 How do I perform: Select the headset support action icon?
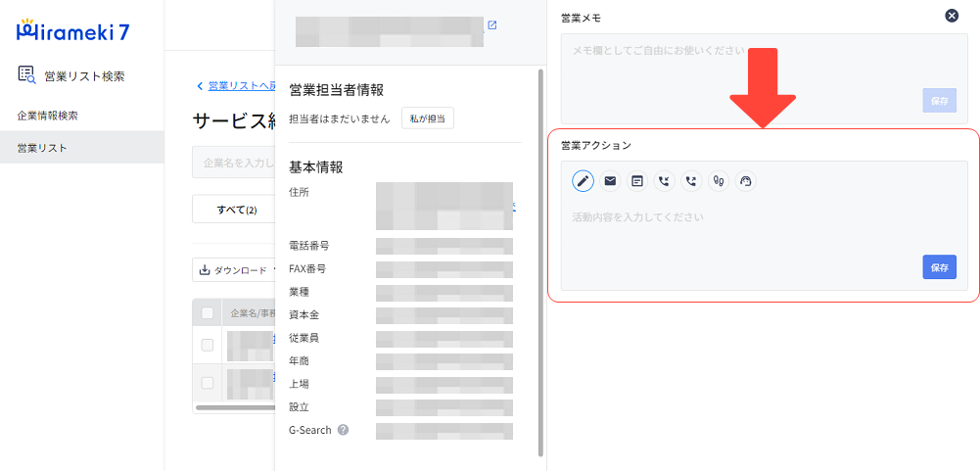tap(746, 181)
